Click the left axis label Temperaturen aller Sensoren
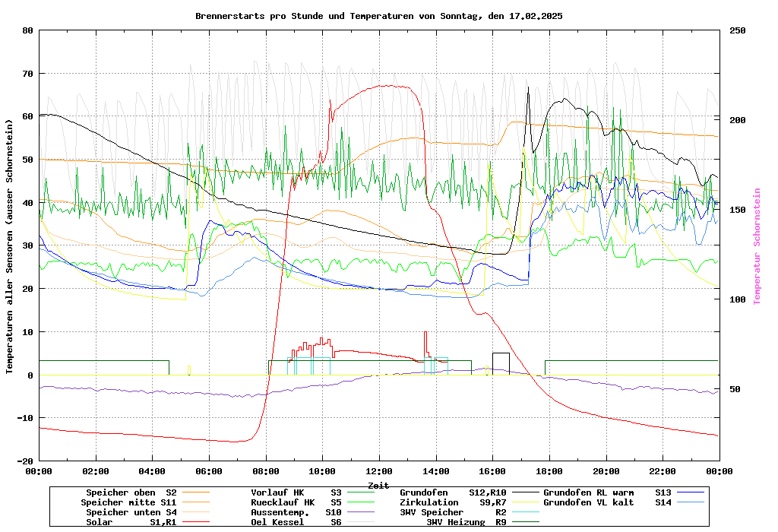 tap(10, 246)
